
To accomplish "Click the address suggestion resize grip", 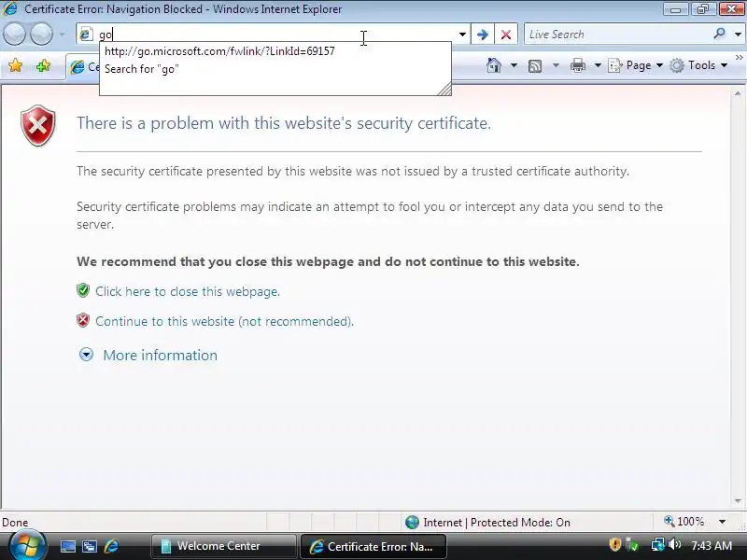I will (444, 89).
